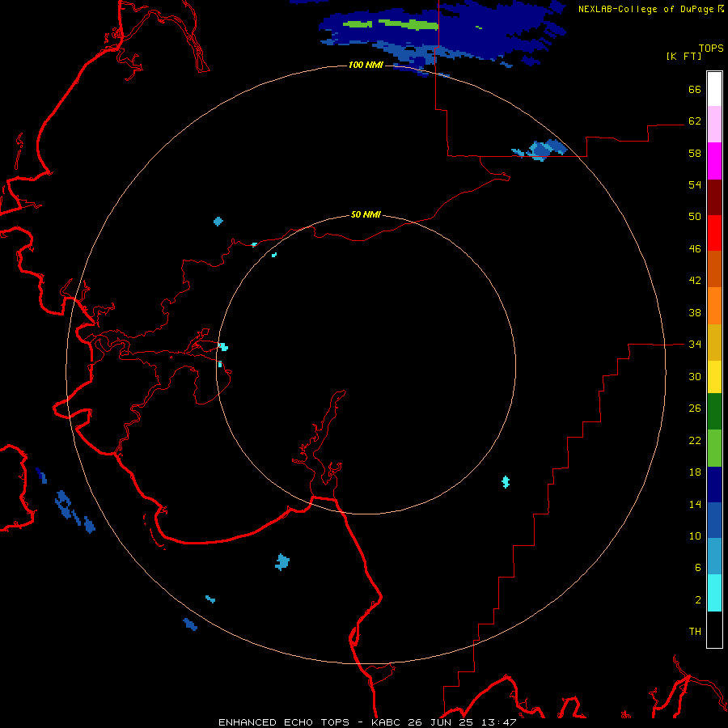The height and width of the screenshot is (728, 728).
Task: Select the light green legend swatch
Action: point(714,448)
